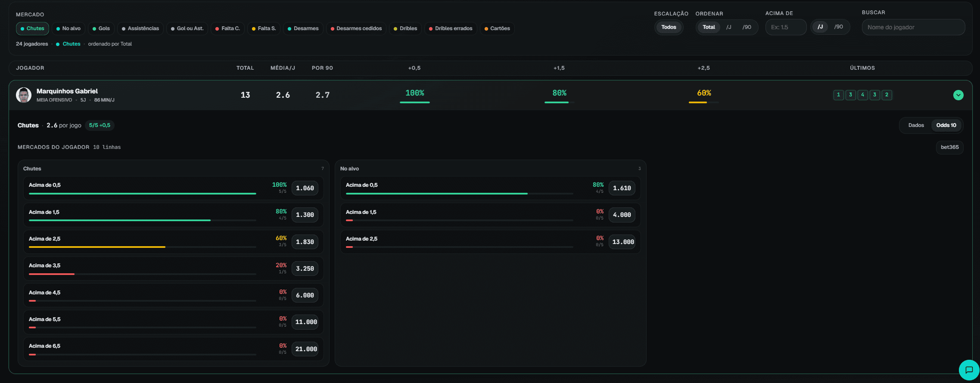
Task: Switch to the Dados view
Action: point(916,125)
